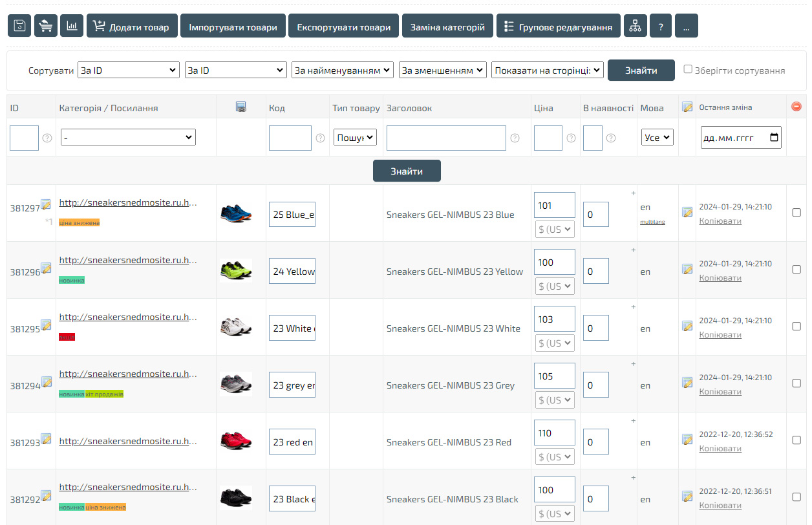Select the checkbox for Sneakers GEL-NIMBUS 23 Blue
This screenshot has height=525, width=812.
796,213
